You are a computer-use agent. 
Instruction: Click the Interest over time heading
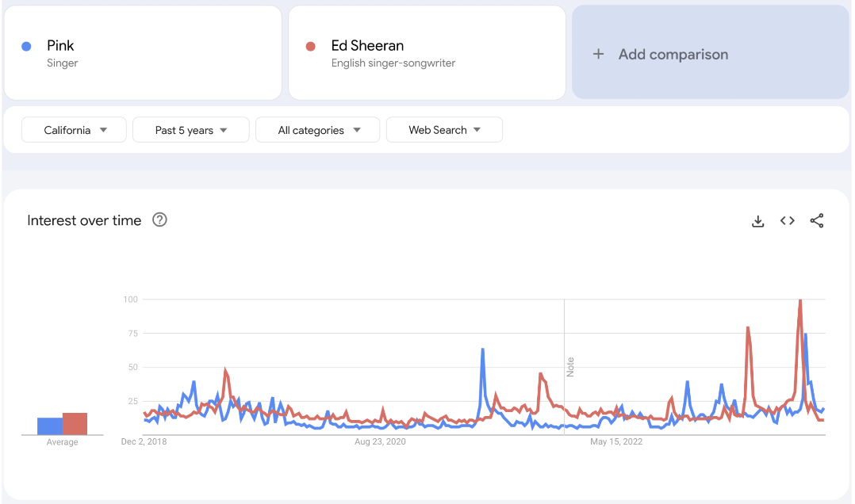point(84,220)
